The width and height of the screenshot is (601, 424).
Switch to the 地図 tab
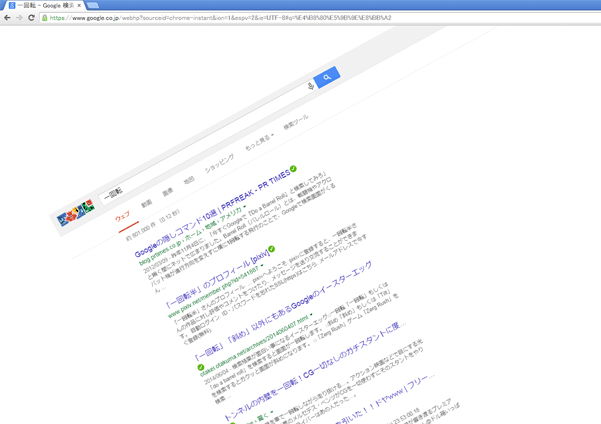(x=189, y=179)
